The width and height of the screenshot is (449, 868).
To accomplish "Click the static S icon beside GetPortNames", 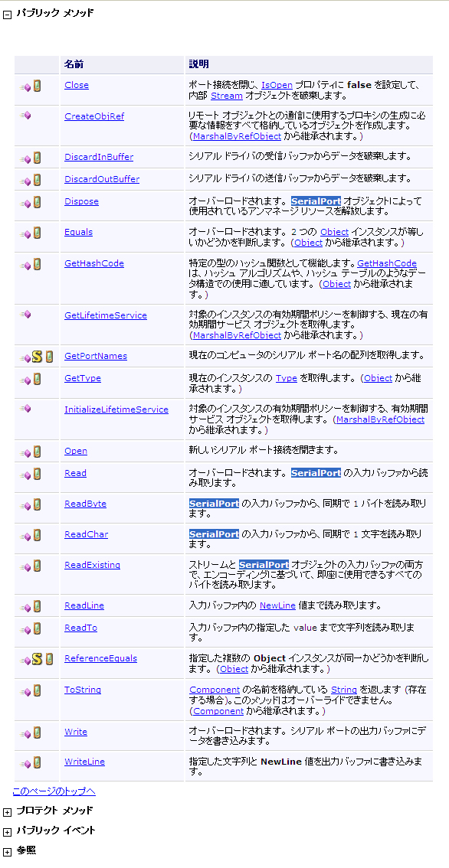I will point(37,357).
